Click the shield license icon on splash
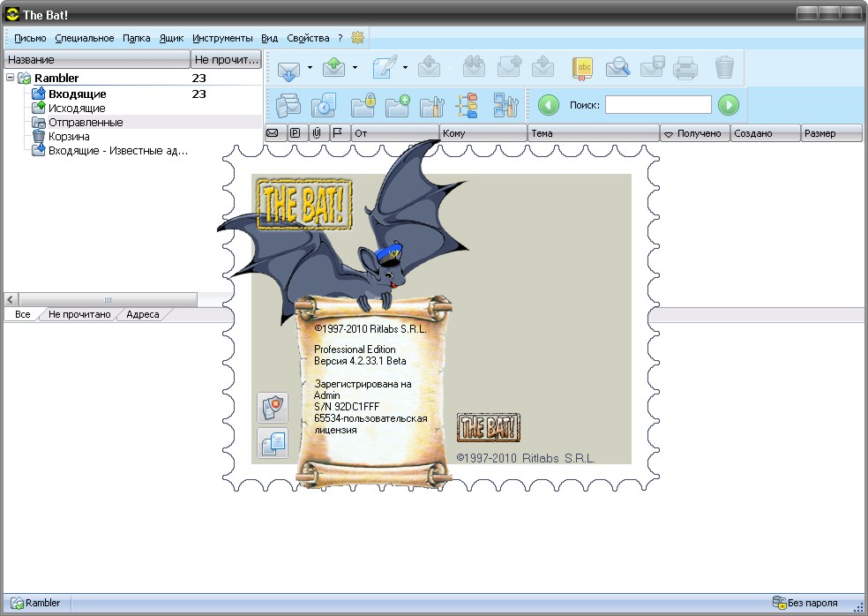Viewport: 868px width, 616px height. pos(273,408)
